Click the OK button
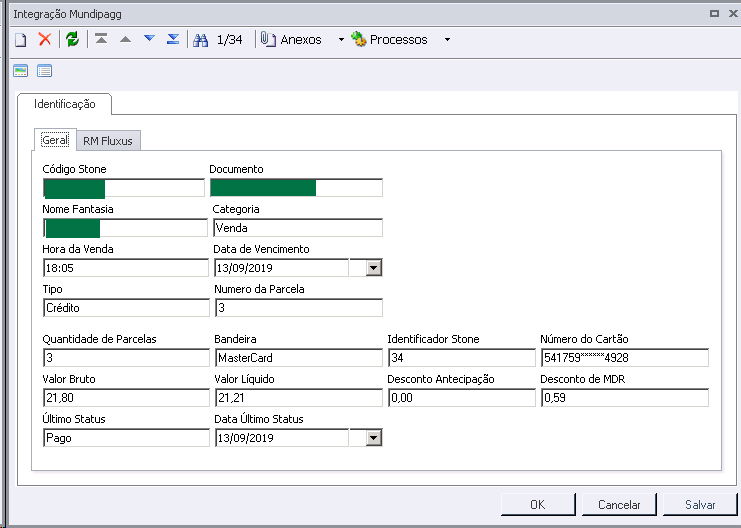This screenshot has height=528, width=741. (538, 505)
